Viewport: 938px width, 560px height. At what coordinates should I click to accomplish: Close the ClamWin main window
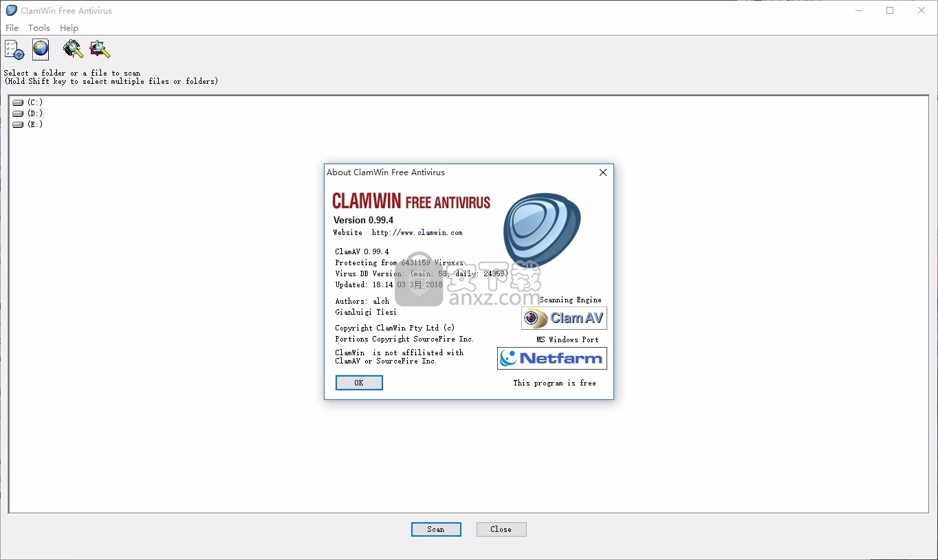[921, 10]
